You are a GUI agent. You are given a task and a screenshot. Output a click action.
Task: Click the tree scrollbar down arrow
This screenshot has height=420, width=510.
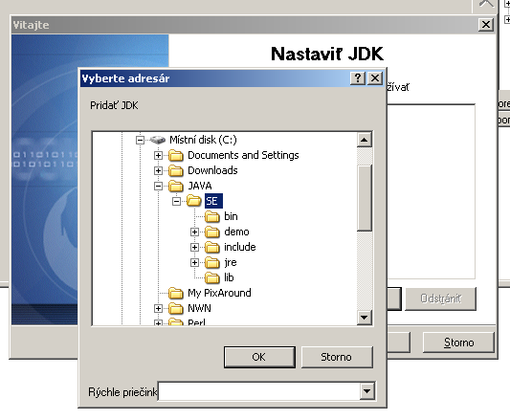click(365, 318)
